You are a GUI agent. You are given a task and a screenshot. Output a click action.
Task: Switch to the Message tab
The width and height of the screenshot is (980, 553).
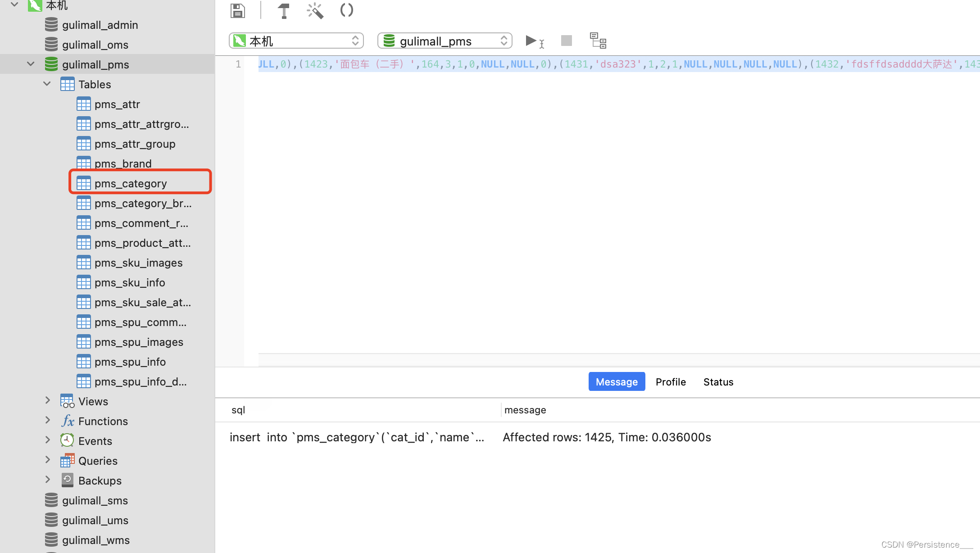click(x=617, y=381)
